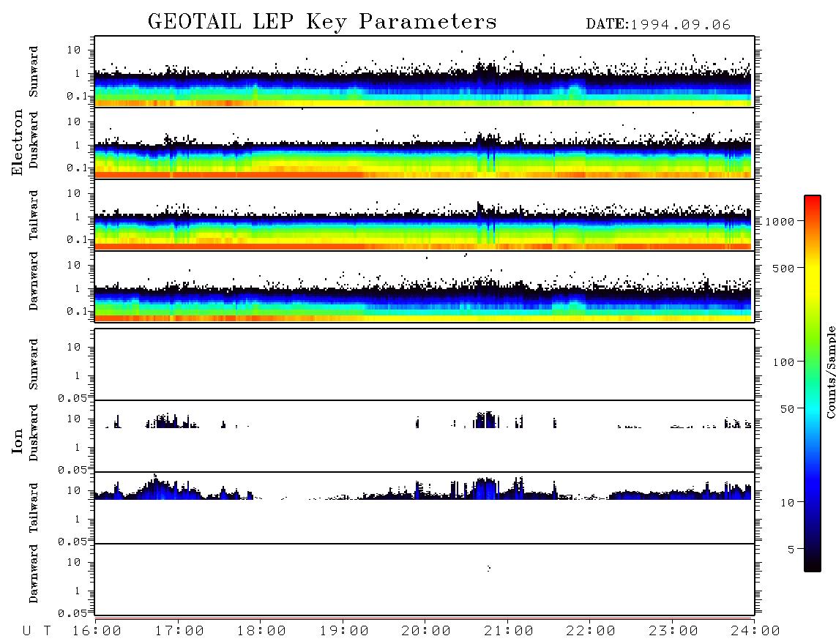Select the Ion 'Tailward' axis label
Screen dimensions: 836x644
tap(34, 508)
